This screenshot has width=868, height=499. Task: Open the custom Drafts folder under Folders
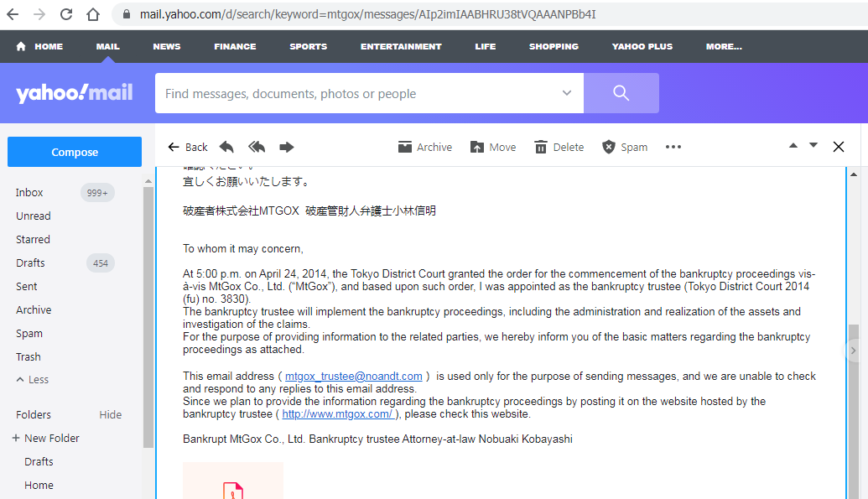pos(39,462)
